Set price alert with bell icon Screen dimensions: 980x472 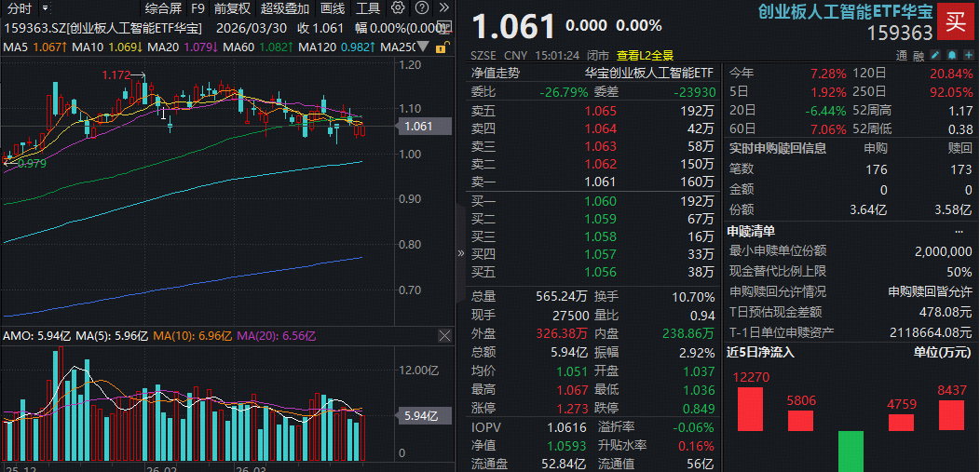click(950, 55)
